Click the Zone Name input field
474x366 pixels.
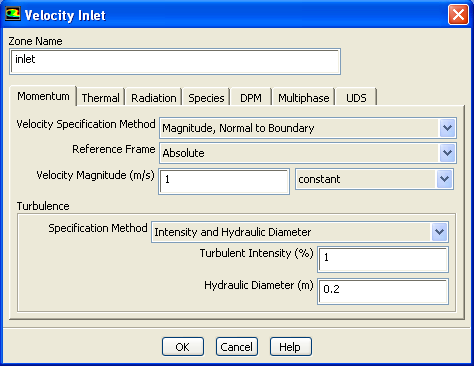[175, 62]
